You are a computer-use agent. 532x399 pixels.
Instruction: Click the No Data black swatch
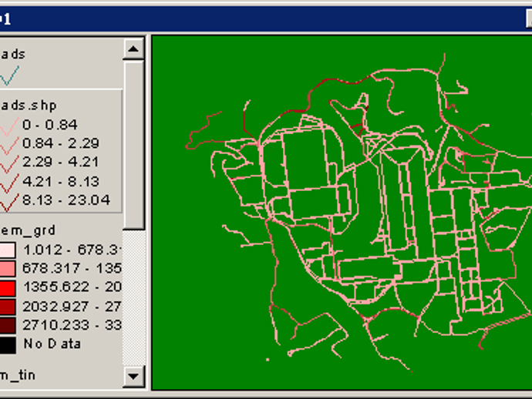8,345
